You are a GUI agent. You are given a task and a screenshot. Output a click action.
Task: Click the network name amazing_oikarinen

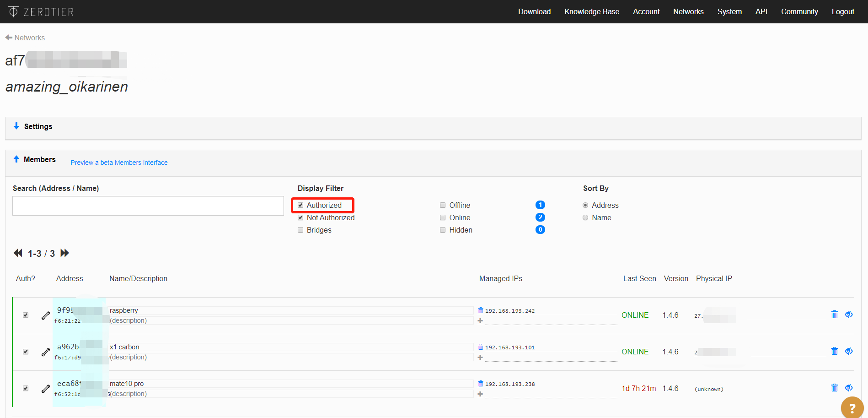[x=67, y=87]
